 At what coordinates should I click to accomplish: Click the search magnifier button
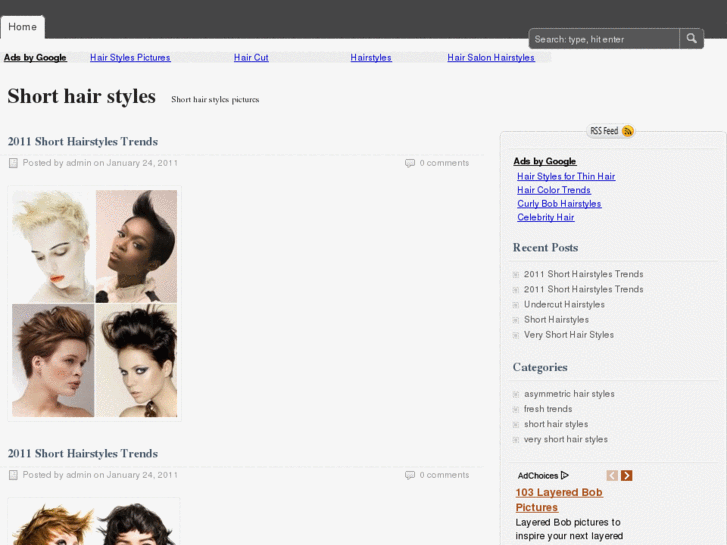click(691, 38)
